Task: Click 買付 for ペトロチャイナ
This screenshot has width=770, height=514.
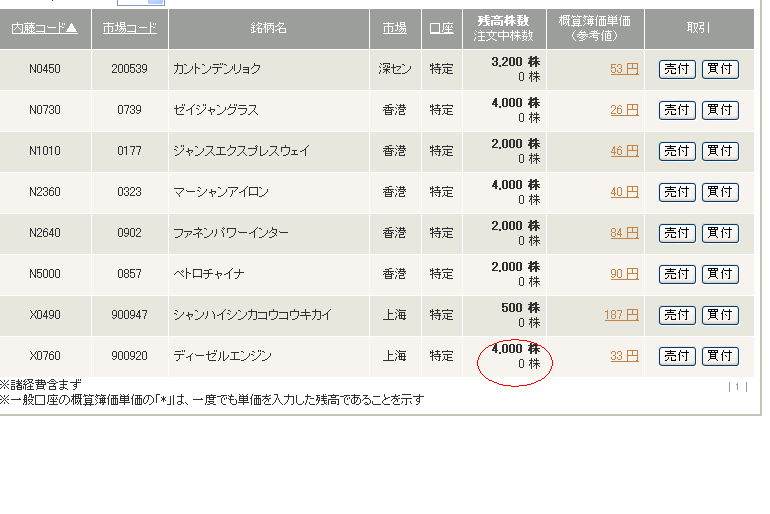Action: point(720,274)
